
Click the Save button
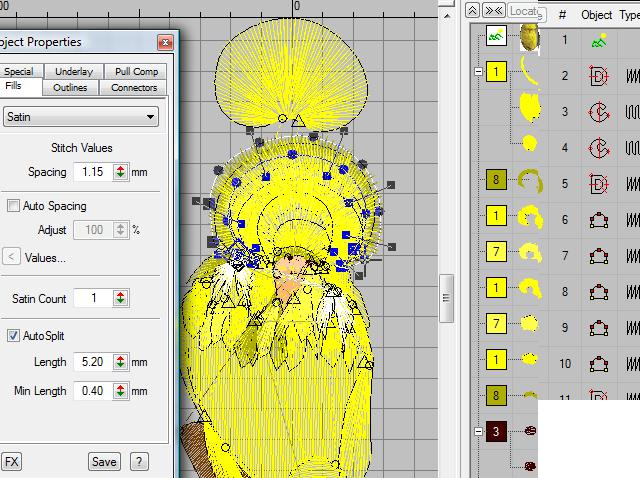(103, 461)
